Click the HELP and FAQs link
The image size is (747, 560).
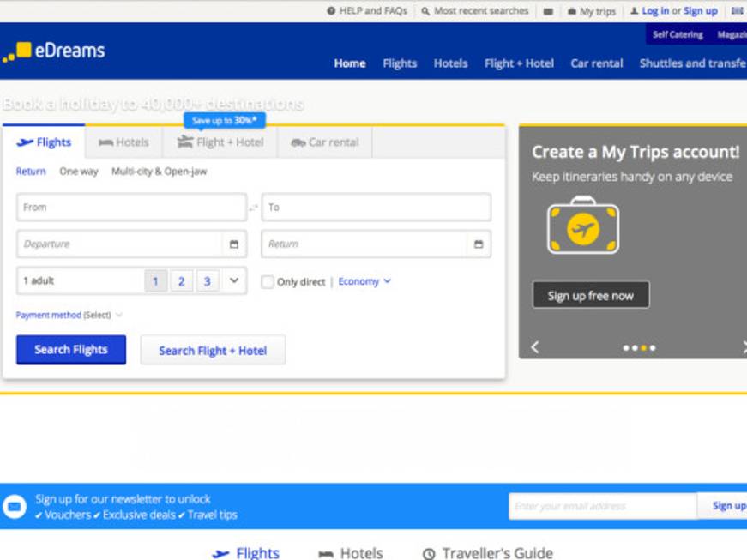point(373,10)
